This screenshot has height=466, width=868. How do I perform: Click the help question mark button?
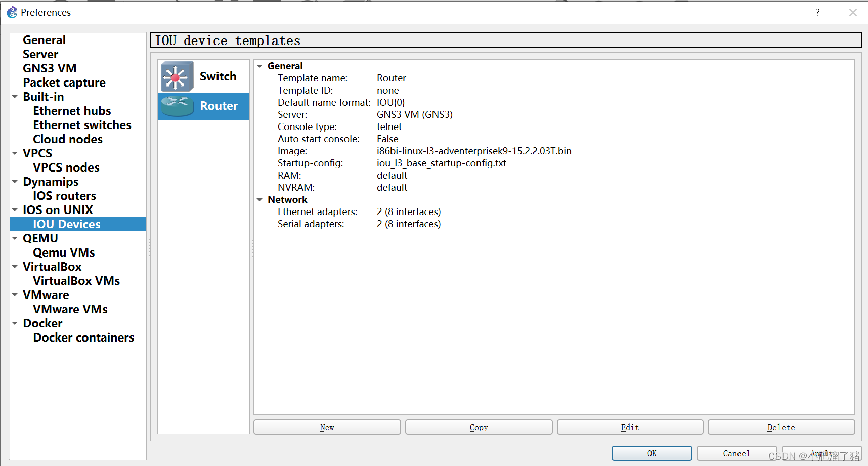tap(817, 12)
